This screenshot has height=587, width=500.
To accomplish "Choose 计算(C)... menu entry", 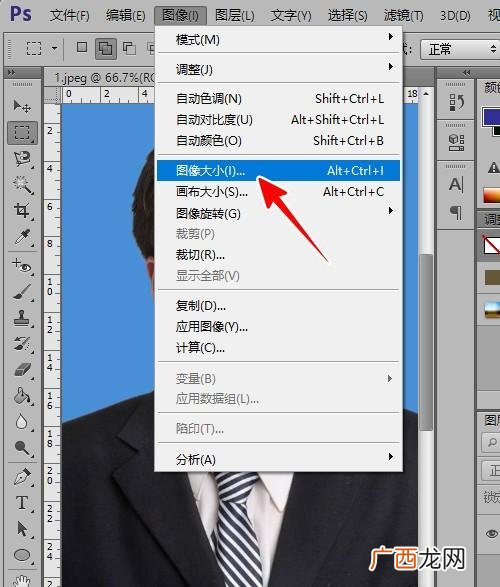I will [x=278, y=348].
